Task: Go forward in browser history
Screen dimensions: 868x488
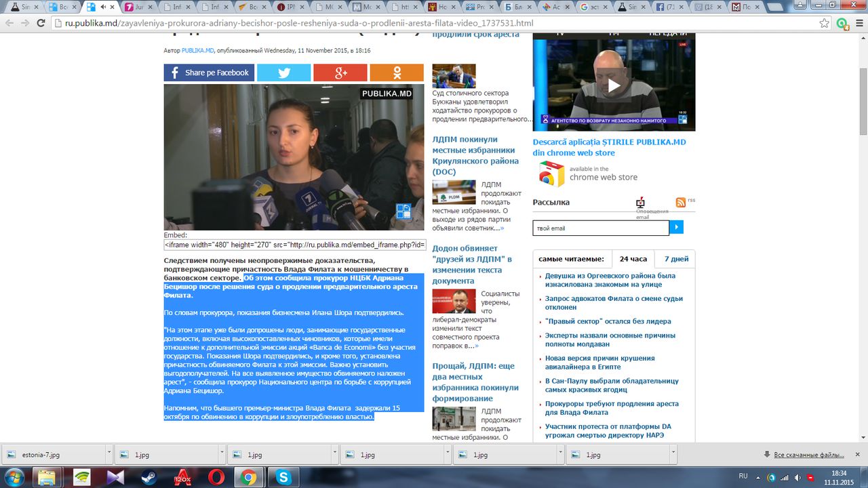Action: point(25,23)
